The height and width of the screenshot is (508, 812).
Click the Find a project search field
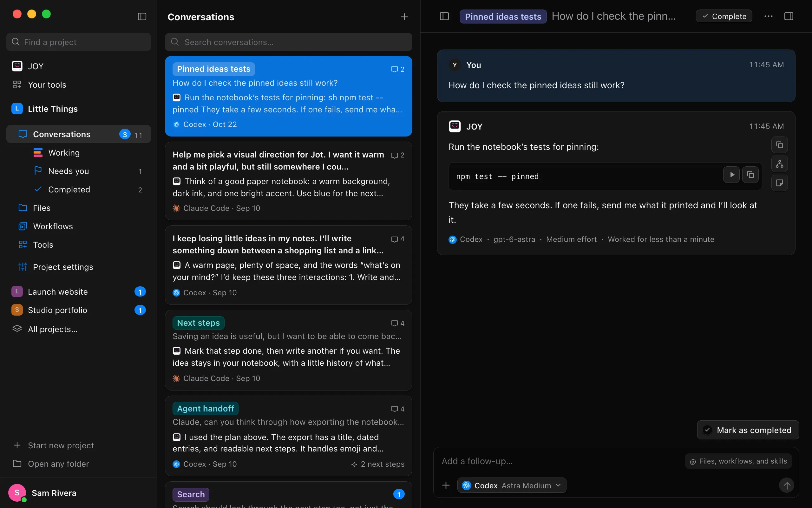coord(79,42)
